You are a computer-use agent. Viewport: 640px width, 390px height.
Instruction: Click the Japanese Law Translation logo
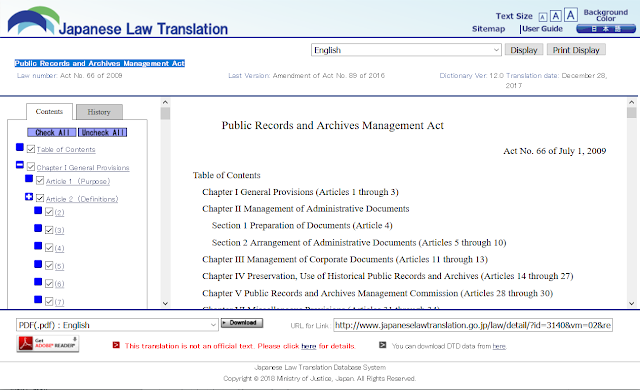[x=118, y=21]
